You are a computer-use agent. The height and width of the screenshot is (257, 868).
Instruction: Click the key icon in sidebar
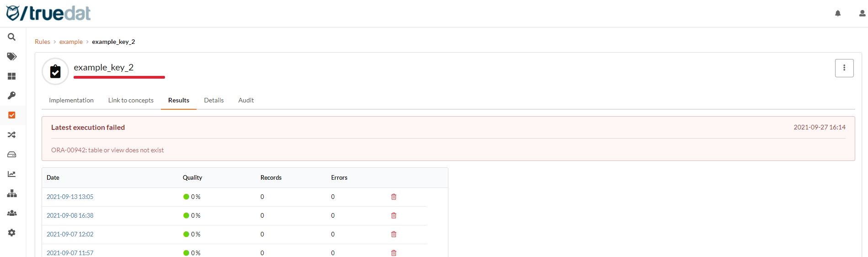12,96
